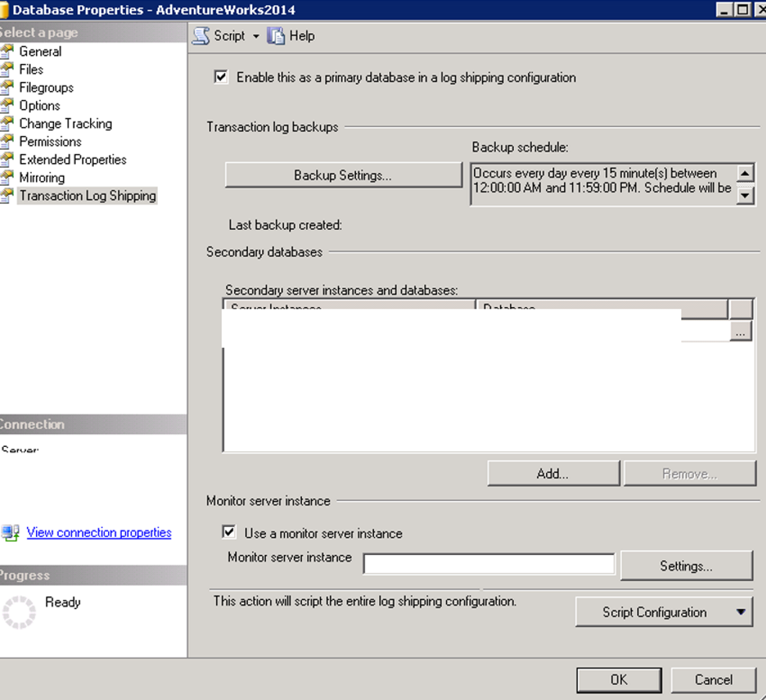
Task: Maximize the Database Properties window
Action: [742, 10]
